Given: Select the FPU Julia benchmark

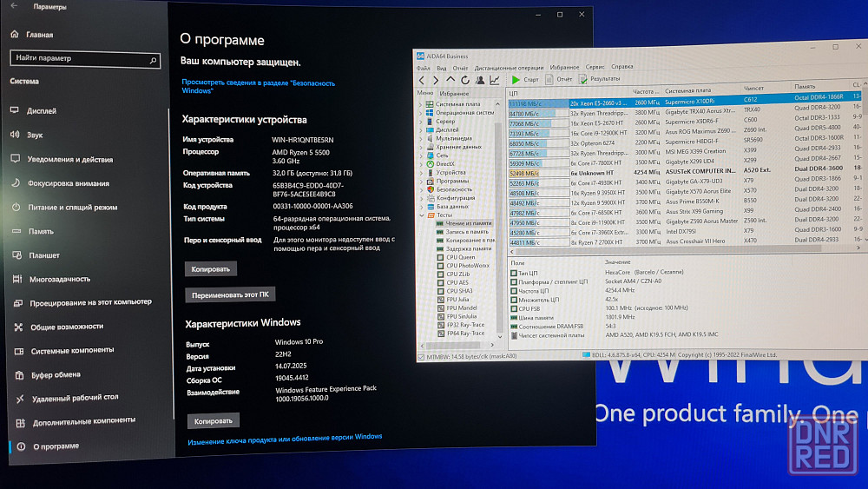Looking at the screenshot, I should 453,300.
